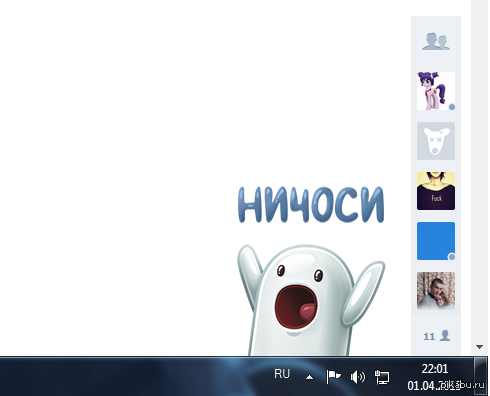Open the friends list icon in sidebar
The image size is (490, 396).
[436, 42]
